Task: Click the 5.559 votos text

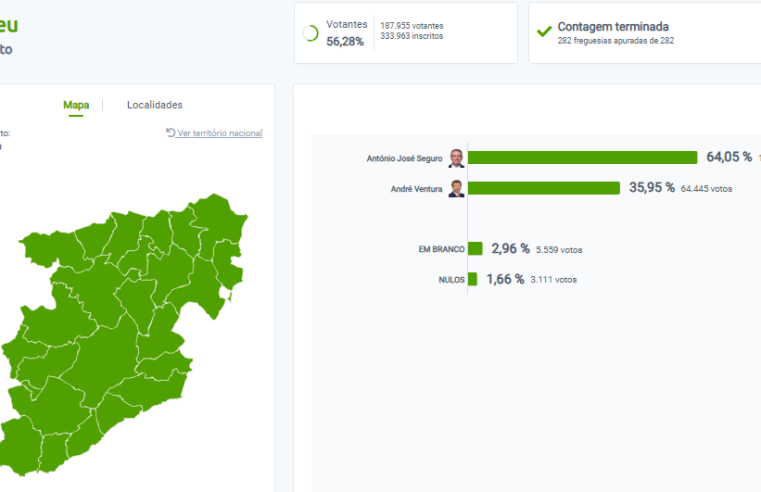Action: 559,250
